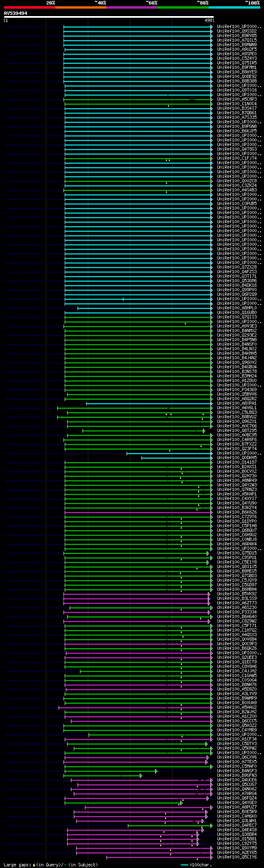Select hit label UniRef100_A8HPL0
Image resolution: width=264 pixels, height=868 pixels.
pyautogui.click(x=237, y=308)
